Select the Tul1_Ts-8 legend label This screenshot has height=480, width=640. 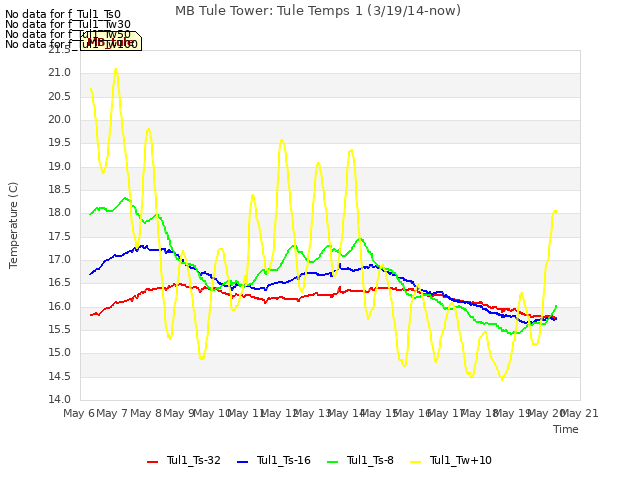coord(370,460)
